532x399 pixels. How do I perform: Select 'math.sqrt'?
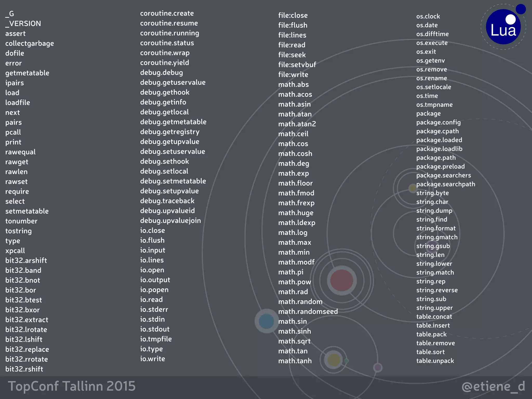point(295,341)
